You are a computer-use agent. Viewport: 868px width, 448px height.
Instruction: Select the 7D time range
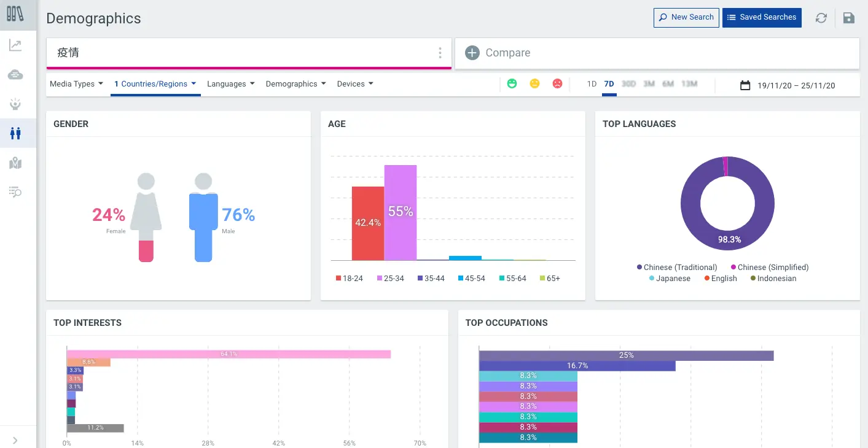point(609,84)
